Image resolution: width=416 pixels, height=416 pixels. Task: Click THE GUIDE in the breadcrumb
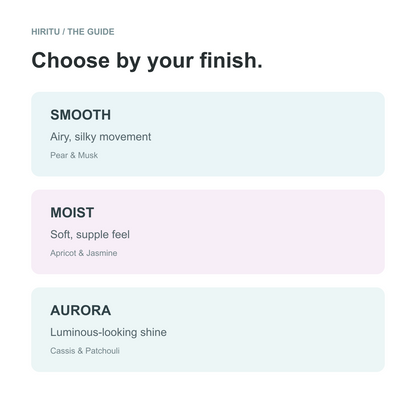pos(91,32)
